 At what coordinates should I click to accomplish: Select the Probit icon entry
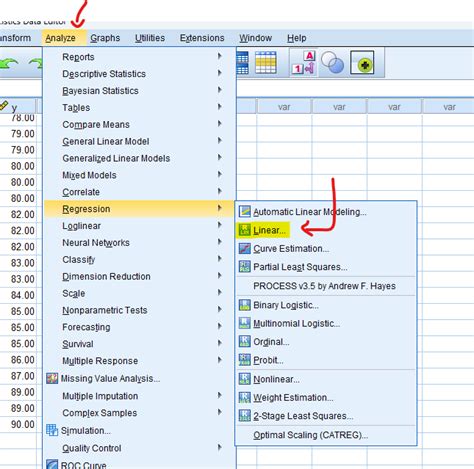tap(245, 360)
